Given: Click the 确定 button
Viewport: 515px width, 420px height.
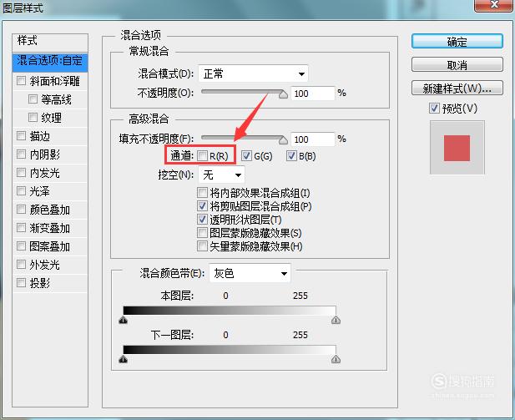Looking at the screenshot, I should [457, 42].
